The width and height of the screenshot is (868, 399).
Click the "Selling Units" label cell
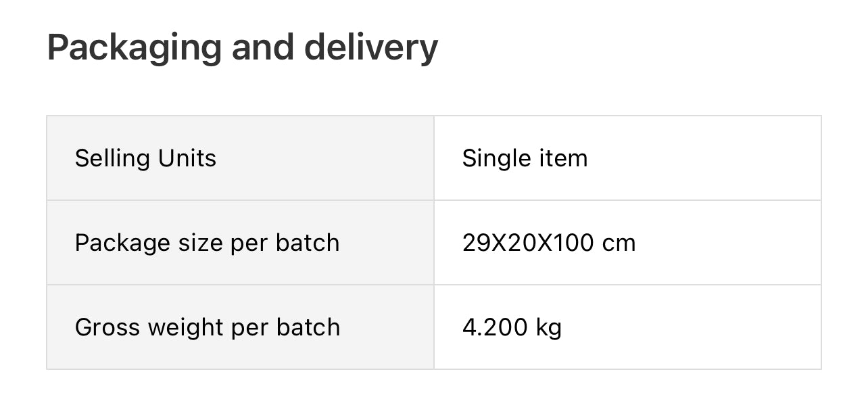pos(145,158)
